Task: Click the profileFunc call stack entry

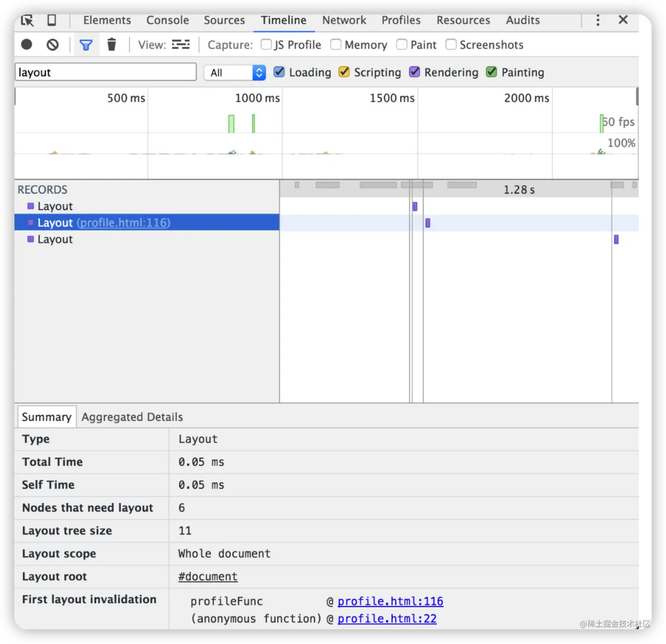Action: pos(226,601)
